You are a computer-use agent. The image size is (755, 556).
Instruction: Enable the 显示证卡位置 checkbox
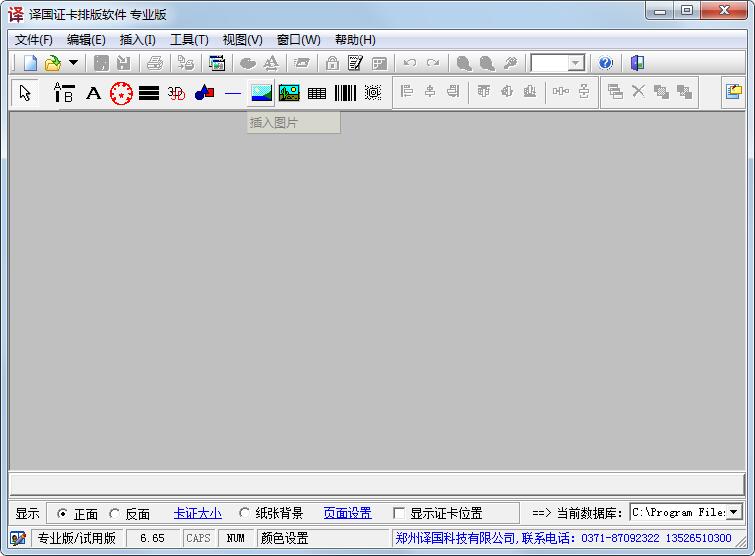pos(400,514)
